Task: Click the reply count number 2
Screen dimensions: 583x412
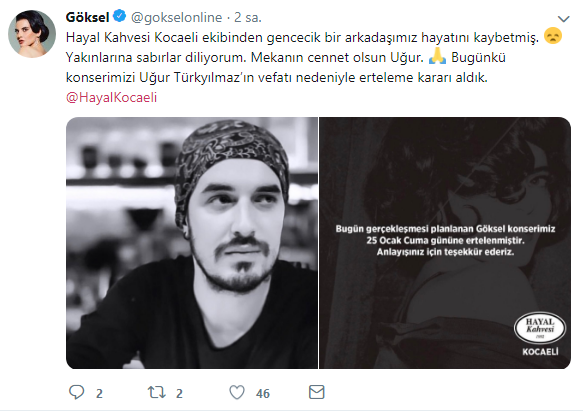Action: [99, 393]
